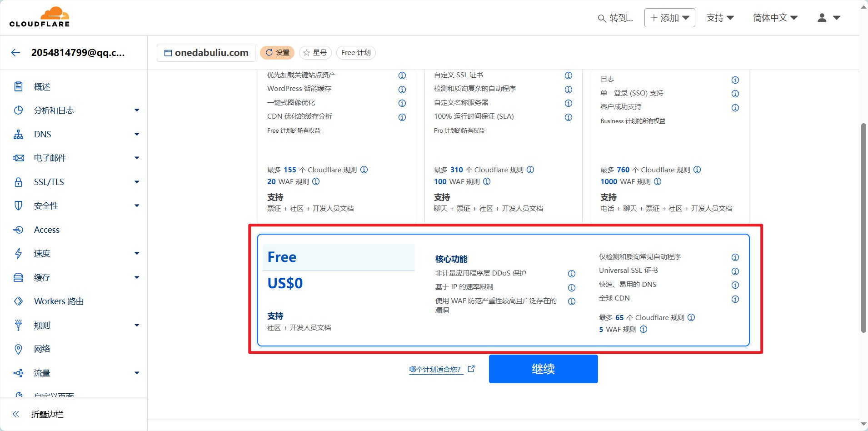
Task: Click the text 'Pro 计划的所有权益'
Action: click(459, 130)
